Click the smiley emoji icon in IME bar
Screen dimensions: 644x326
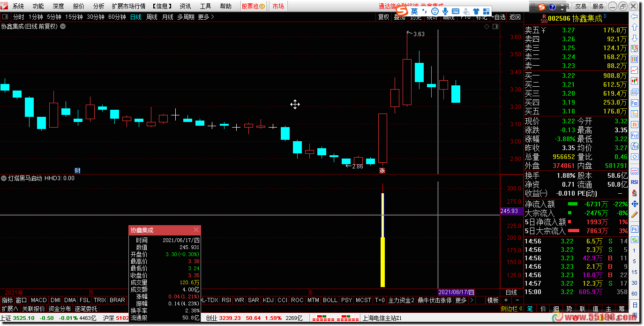[435, 11]
